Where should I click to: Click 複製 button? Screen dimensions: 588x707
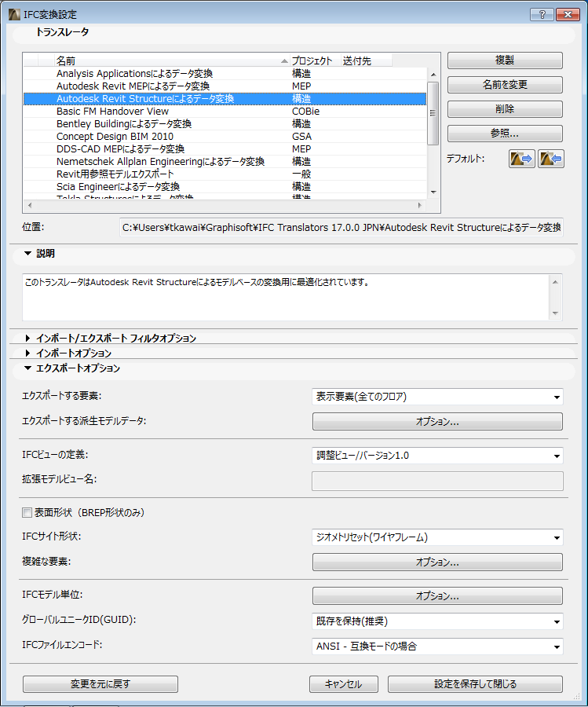pyautogui.click(x=505, y=60)
